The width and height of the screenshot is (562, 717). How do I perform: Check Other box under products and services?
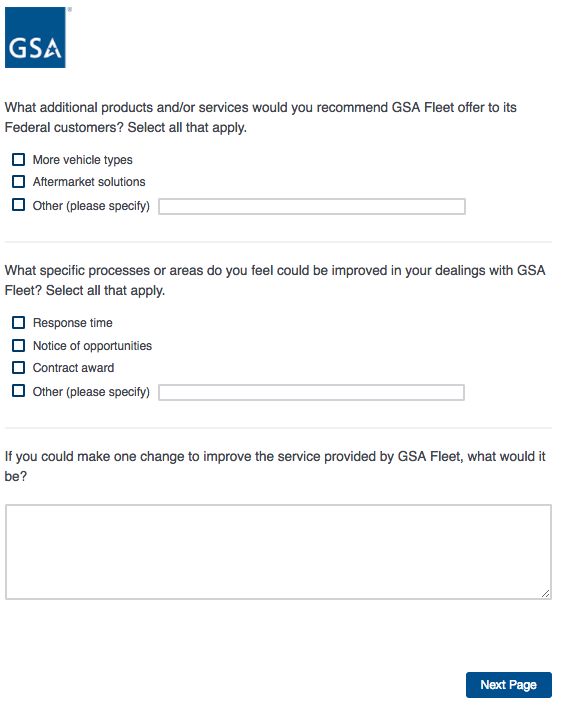[18, 204]
